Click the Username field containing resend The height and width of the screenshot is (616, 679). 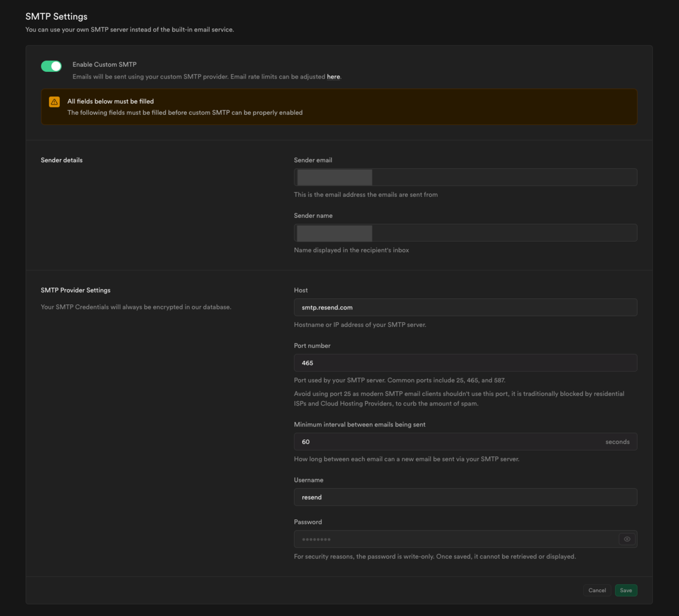(x=465, y=497)
